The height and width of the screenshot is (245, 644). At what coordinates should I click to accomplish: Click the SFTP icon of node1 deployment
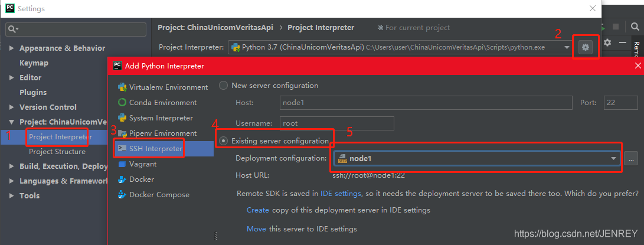point(342,158)
